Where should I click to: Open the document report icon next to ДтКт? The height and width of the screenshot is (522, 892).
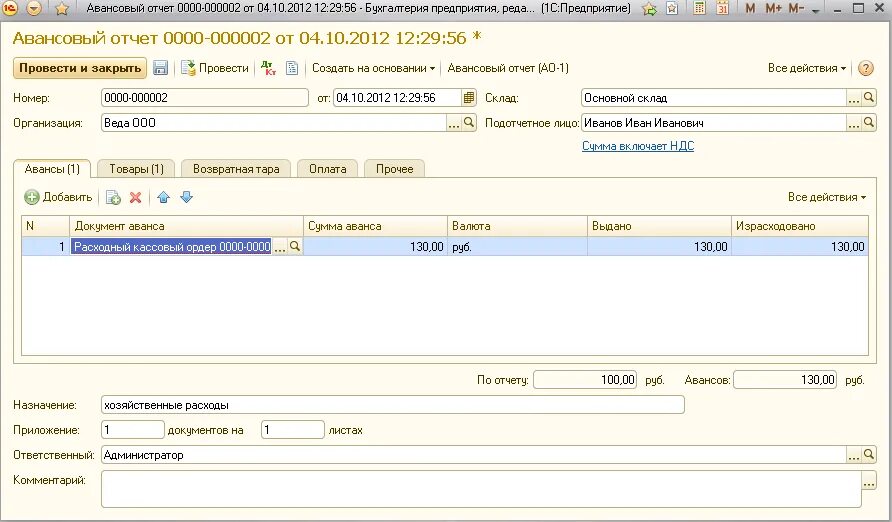(x=292, y=68)
